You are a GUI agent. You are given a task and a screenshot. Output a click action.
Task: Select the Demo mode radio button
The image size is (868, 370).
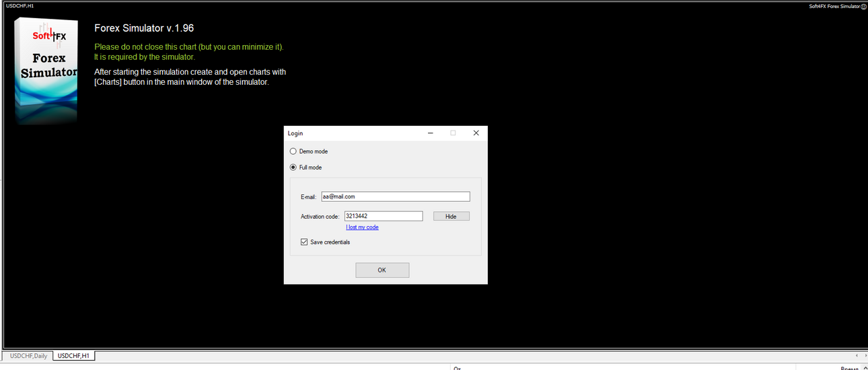[x=293, y=151]
